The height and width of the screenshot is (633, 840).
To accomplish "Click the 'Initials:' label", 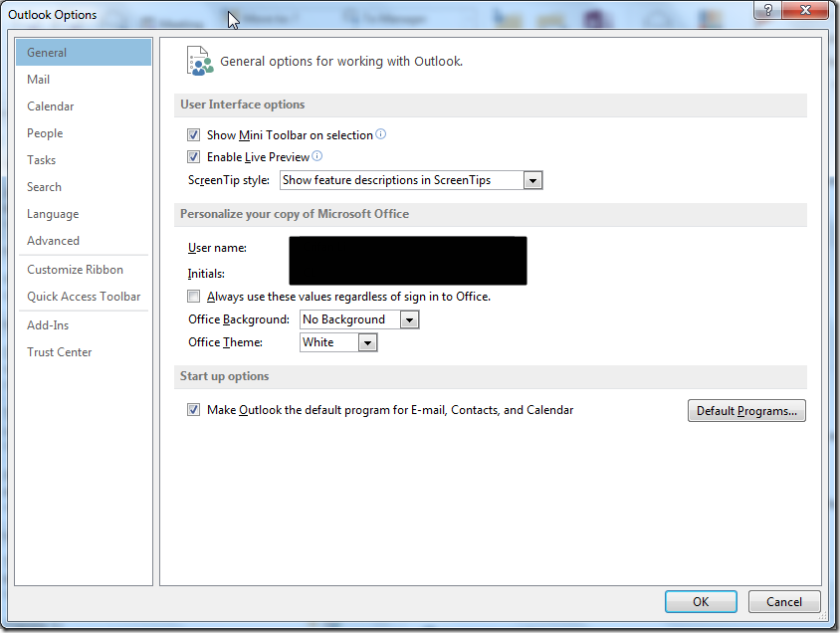I will [206, 274].
